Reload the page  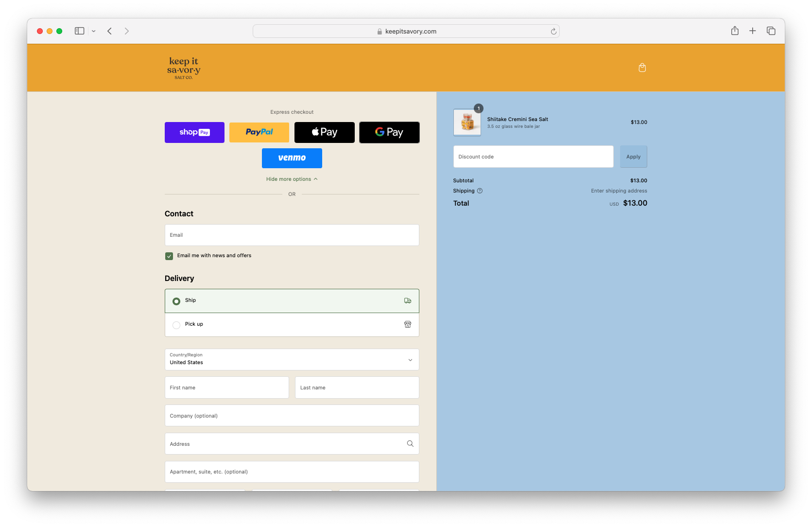(553, 32)
